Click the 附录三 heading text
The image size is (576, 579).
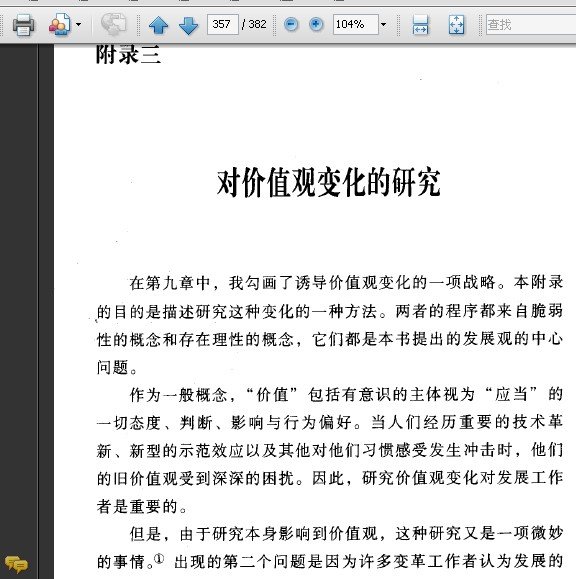point(128,55)
